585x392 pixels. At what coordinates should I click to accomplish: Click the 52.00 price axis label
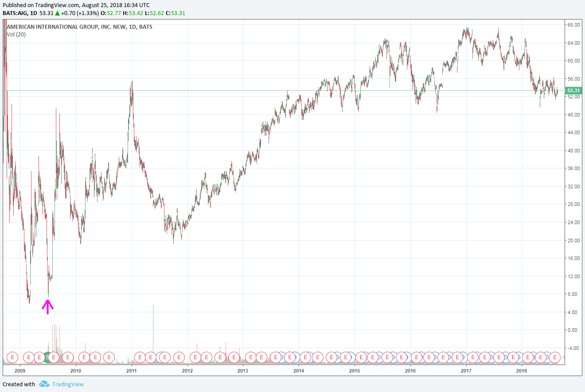[x=574, y=97]
